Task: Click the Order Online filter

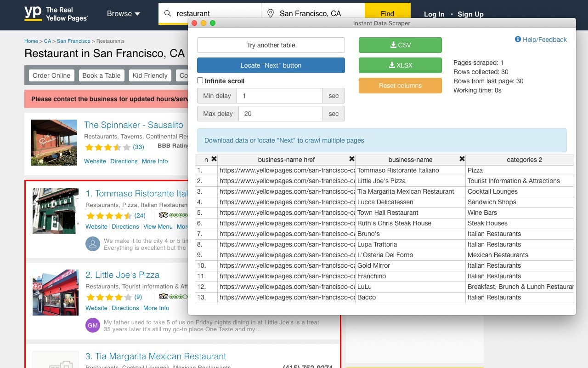Action: (51, 75)
